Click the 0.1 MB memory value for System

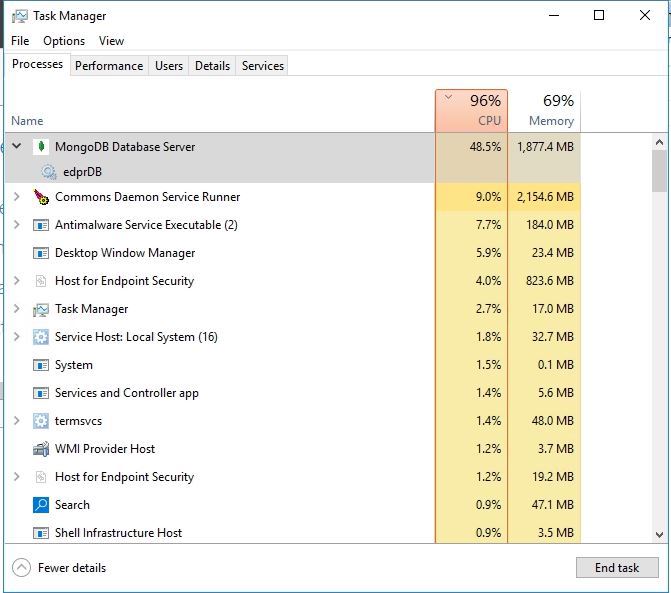click(556, 365)
